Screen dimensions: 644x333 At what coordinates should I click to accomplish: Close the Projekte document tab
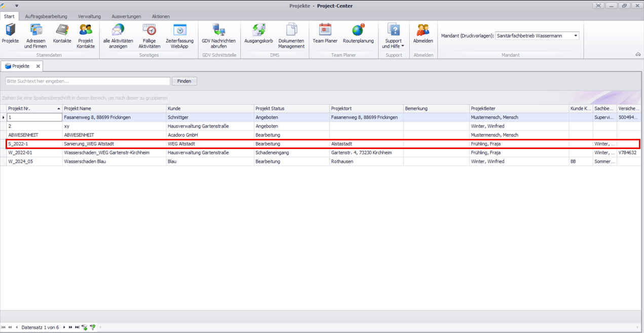[x=38, y=66]
